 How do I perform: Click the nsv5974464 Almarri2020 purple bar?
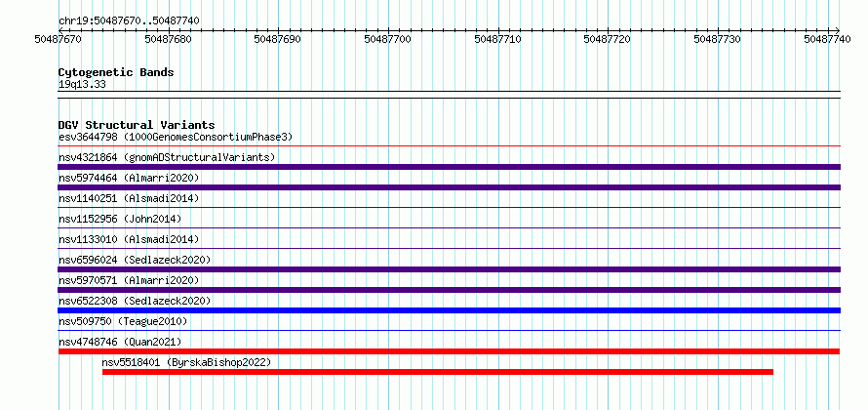(x=450, y=187)
